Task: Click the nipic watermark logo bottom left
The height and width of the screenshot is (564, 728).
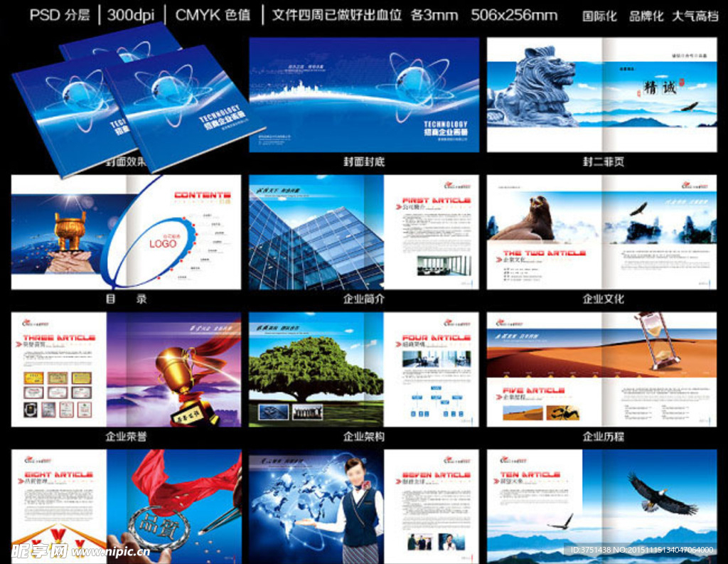Action: pos(39,550)
